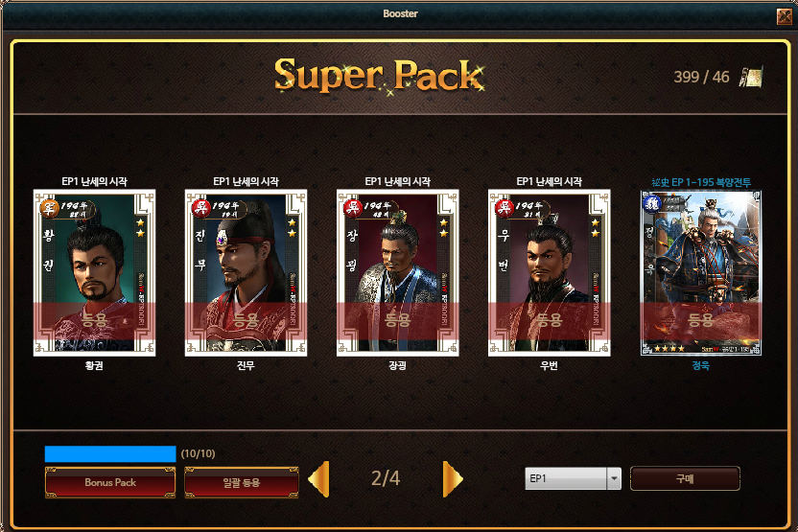Screen dimensions: 798x532
Task: Select the 장굉 character card
Action: click(x=397, y=272)
